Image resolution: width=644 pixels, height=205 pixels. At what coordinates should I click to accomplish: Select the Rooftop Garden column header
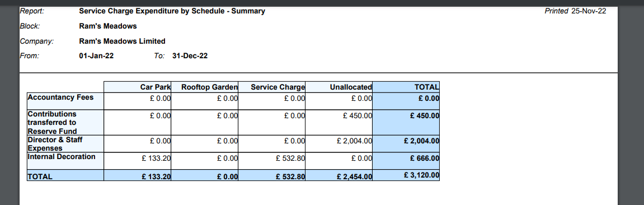click(205, 87)
